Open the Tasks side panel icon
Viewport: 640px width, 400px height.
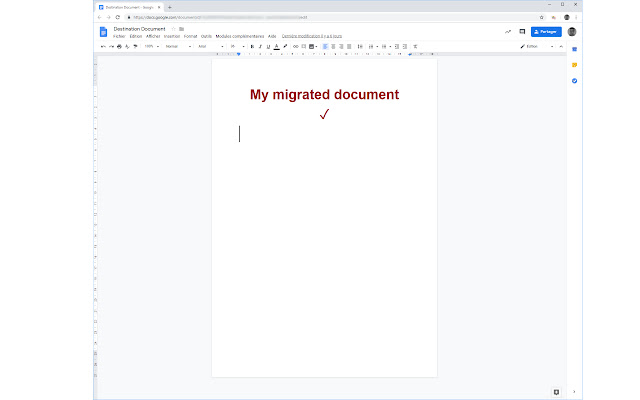(x=574, y=81)
